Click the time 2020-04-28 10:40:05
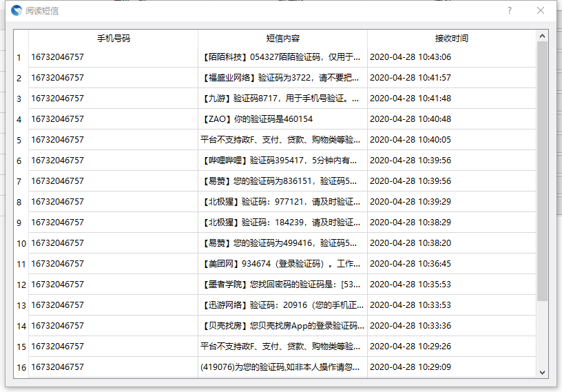Viewport: 562px width, 392px height. tap(410, 140)
